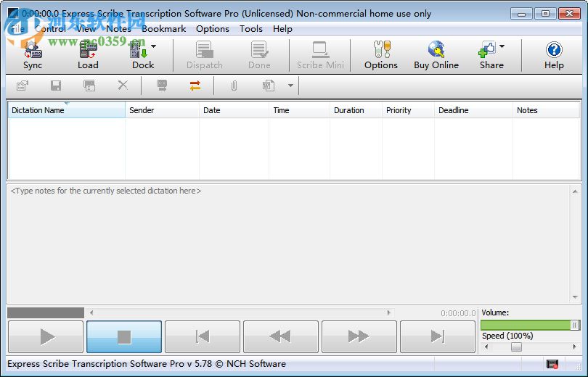
Task: Open the Options toolbar icon
Action: pyautogui.click(x=381, y=54)
